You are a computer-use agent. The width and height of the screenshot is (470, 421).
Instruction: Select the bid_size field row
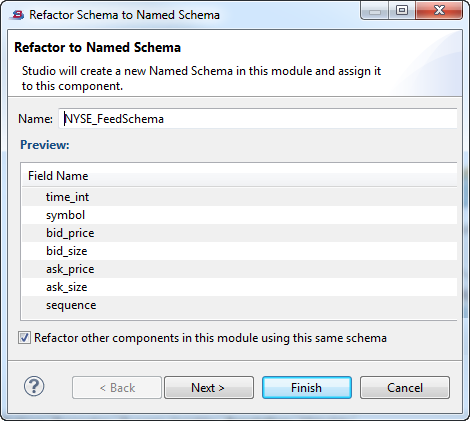tap(239, 251)
